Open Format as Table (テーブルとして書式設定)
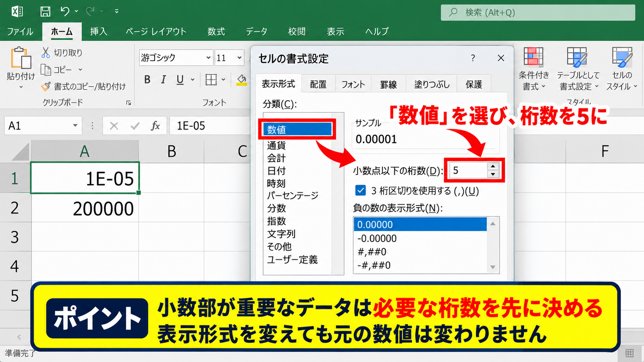The height and width of the screenshot is (362, 644). click(x=578, y=69)
